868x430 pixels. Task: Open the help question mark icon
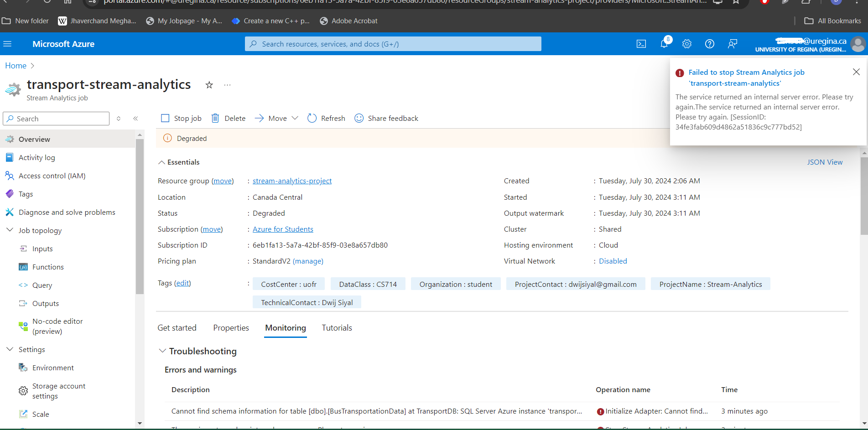(710, 44)
